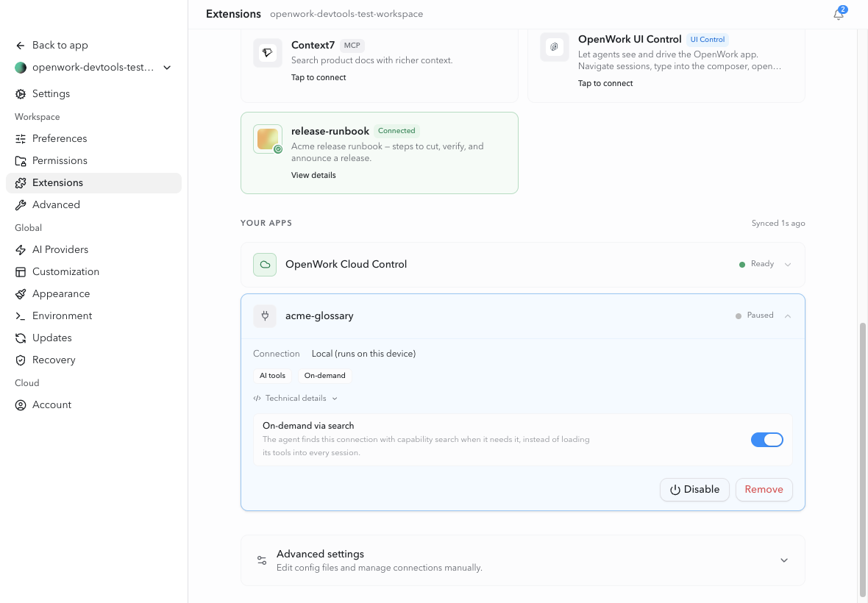Click the Settings gear icon in sidebar
Image resolution: width=868 pixels, height=603 pixels.
(21, 94)
